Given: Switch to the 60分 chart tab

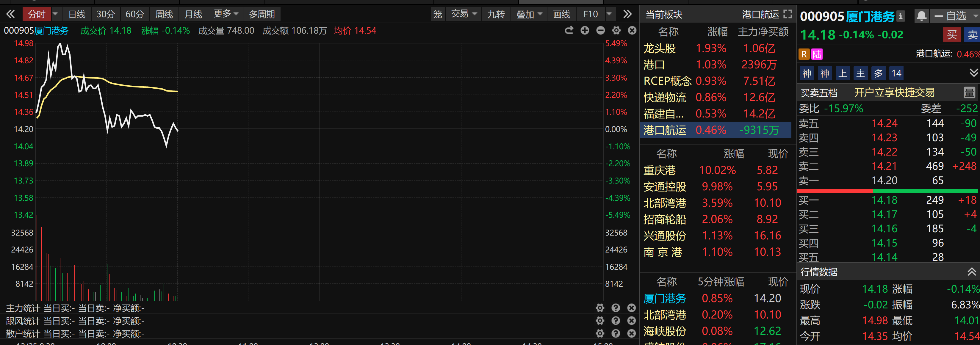Looking at the screenshot, I should click(x=135, y=15).
